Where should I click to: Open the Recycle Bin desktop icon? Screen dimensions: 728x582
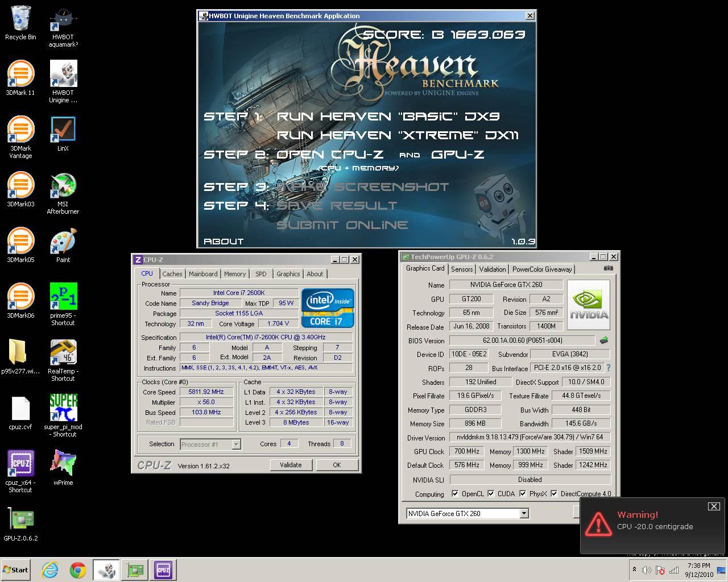[20, 23]
